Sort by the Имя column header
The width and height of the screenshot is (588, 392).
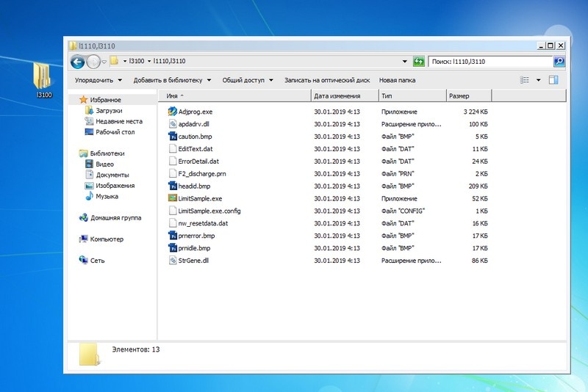(x=235, y=96)
